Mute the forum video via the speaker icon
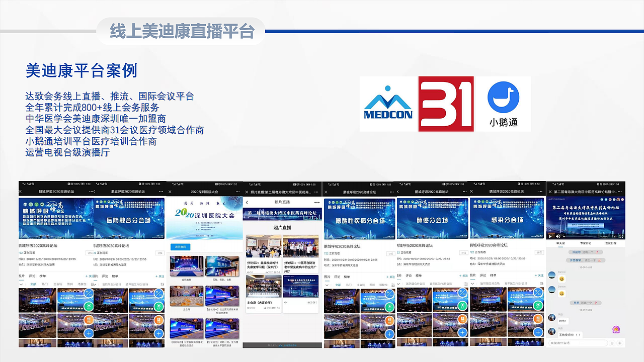The height and width of the screenshot is (362, 644). click(557, 236)
